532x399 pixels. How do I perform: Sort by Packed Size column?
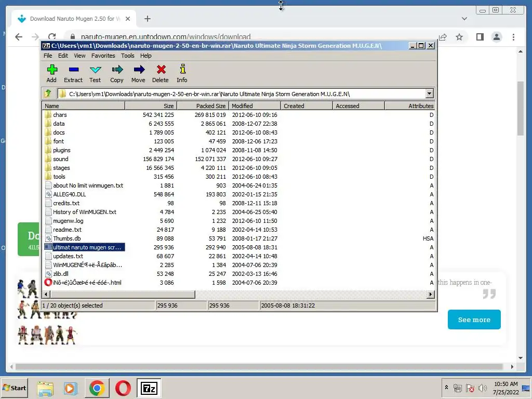pyautogui.click(x=203, y=106)
